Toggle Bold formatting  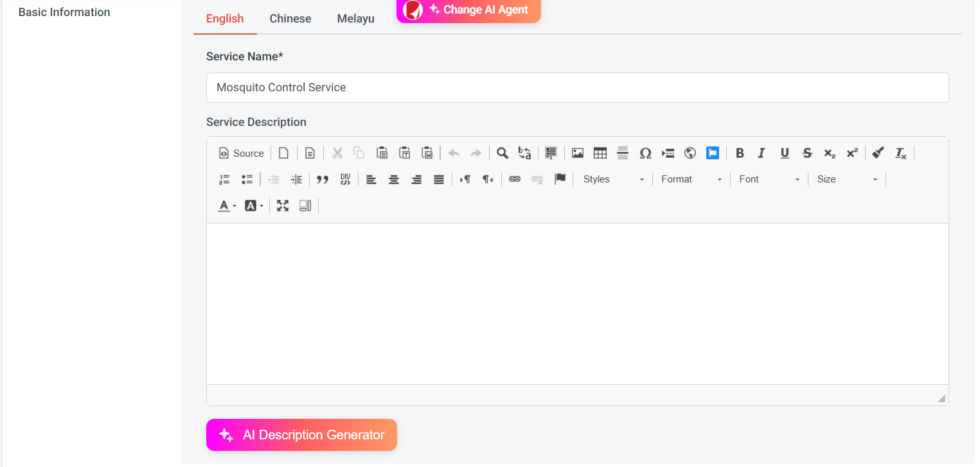click(x=740, y=153)
